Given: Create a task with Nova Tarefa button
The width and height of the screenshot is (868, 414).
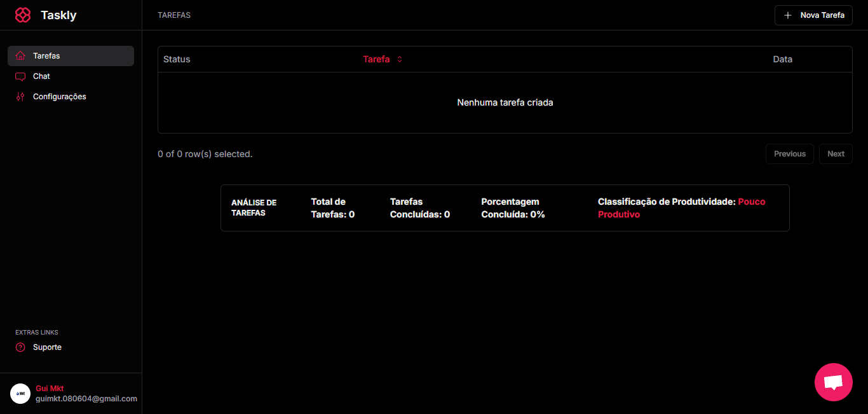Looking at the screenshot, I should tap(813, 15).
